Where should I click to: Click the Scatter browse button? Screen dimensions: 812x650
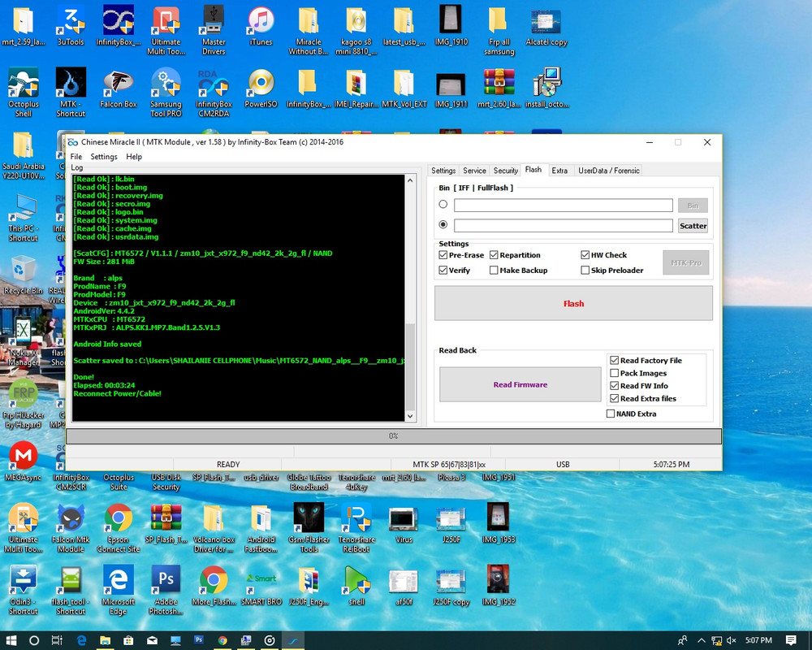click(693, 226)
